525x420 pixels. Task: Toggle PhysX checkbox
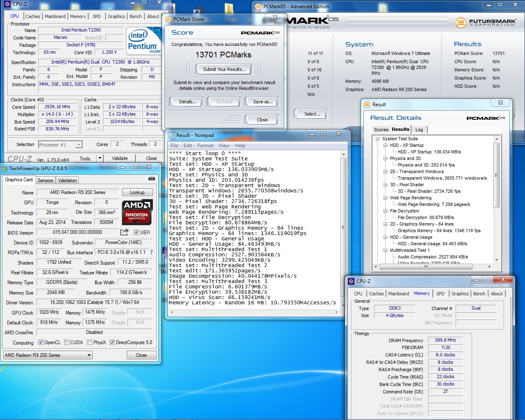pos(89,342)
